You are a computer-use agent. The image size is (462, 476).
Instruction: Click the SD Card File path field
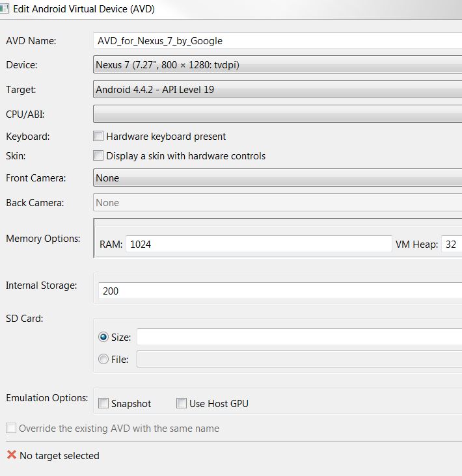(298, 359)
